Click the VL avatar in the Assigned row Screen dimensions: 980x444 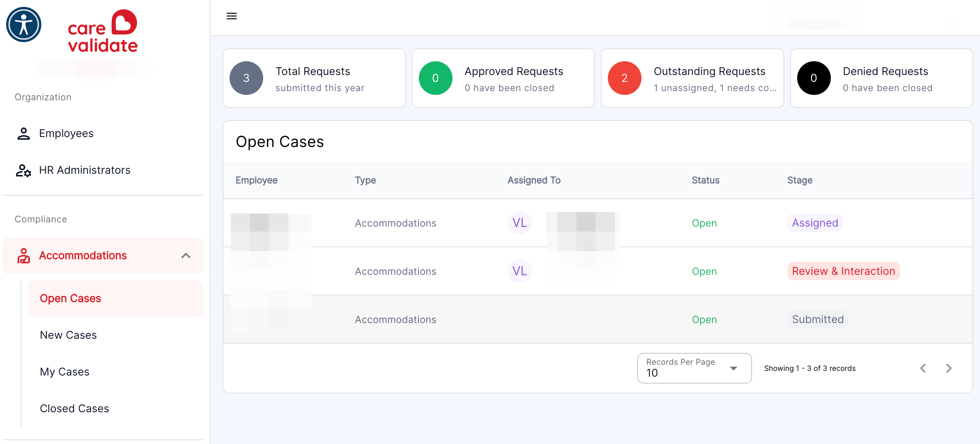(519, 223)
